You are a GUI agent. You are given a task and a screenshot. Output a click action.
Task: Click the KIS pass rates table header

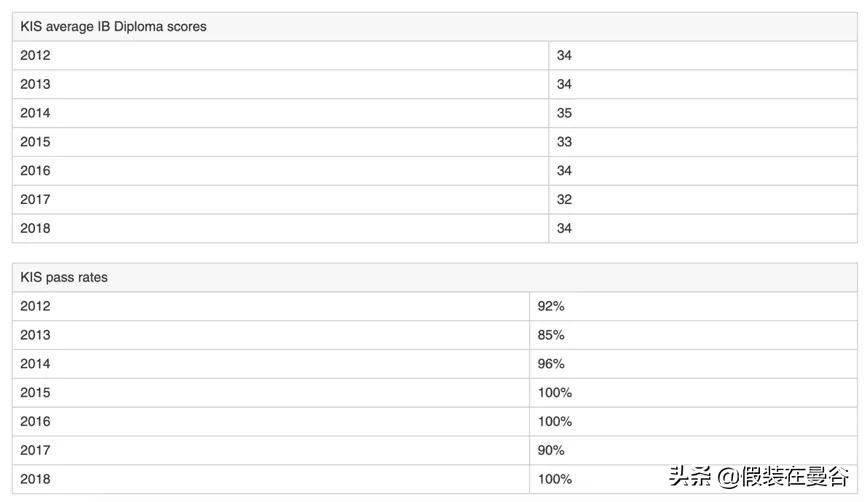pos(64,277)
